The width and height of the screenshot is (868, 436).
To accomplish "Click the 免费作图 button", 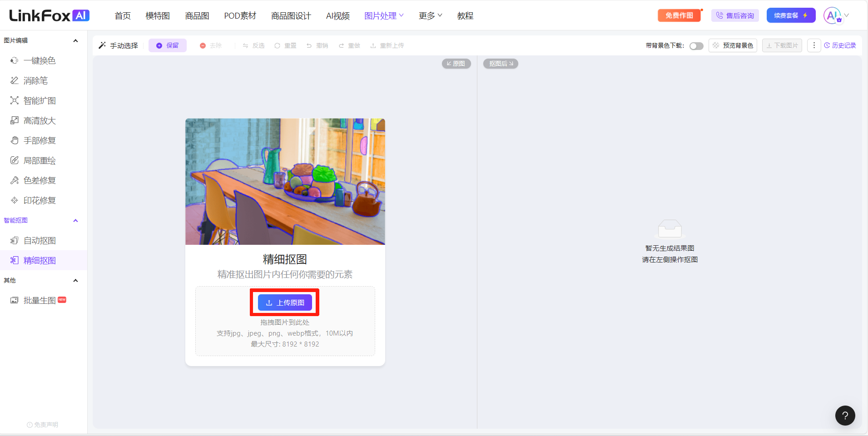I will 679,15.
